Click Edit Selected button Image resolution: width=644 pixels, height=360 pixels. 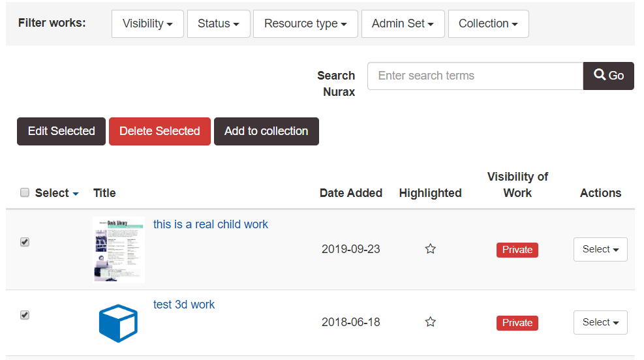(x=61, y=131)
